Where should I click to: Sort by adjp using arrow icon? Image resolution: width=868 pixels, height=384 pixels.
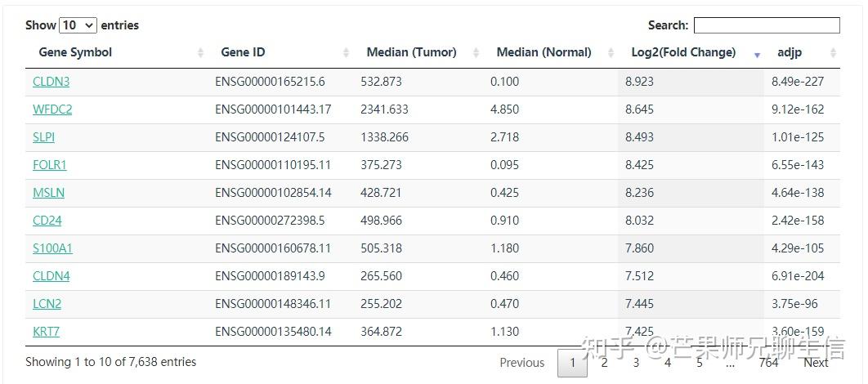tap(833, 53)
